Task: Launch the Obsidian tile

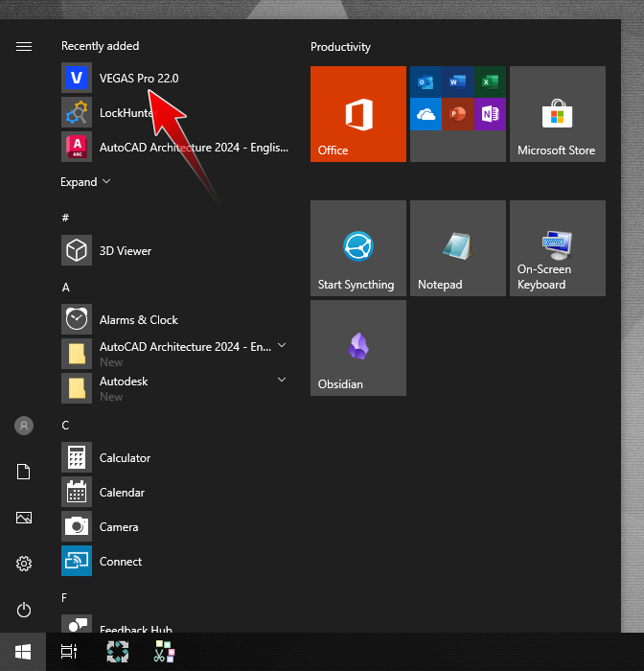Action: (357, 347)
